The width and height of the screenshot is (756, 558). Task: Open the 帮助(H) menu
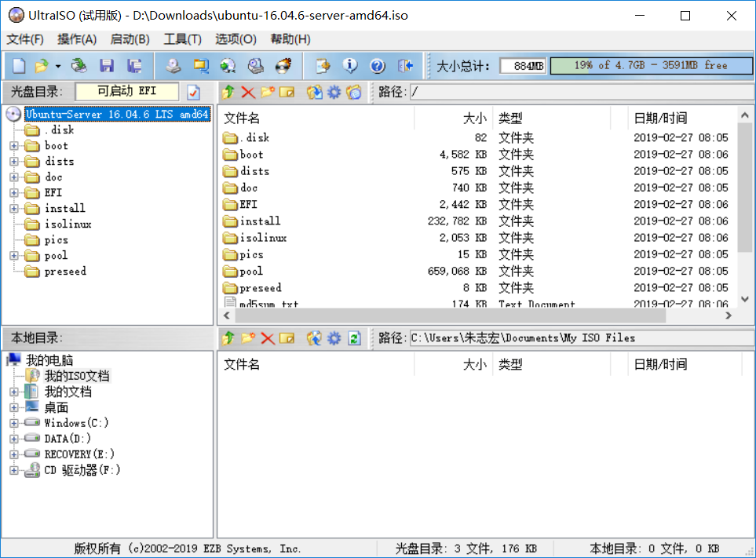[290, 39]
